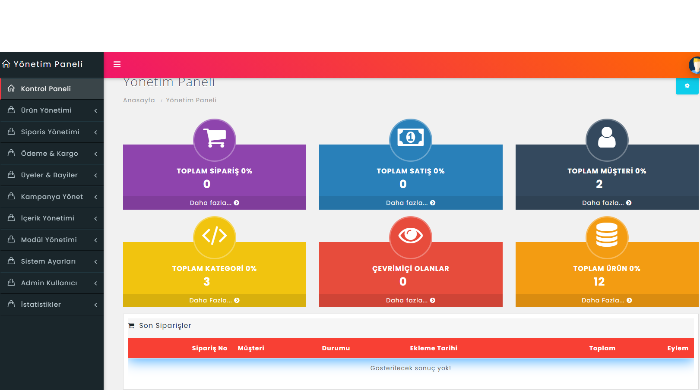Click the bag icon beside Ödeme & Kargo
This screenshot has width=700, height=390.
11,153
